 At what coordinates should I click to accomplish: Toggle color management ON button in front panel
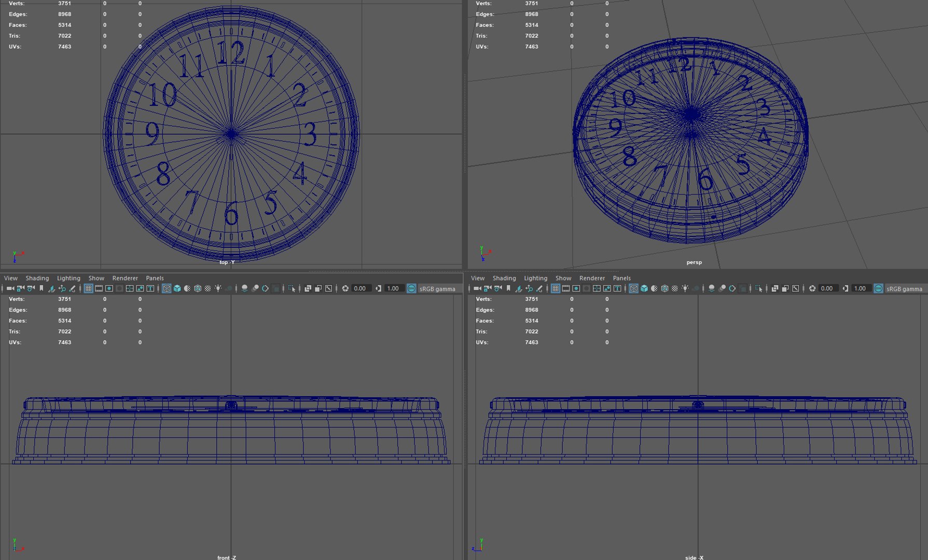411,289
